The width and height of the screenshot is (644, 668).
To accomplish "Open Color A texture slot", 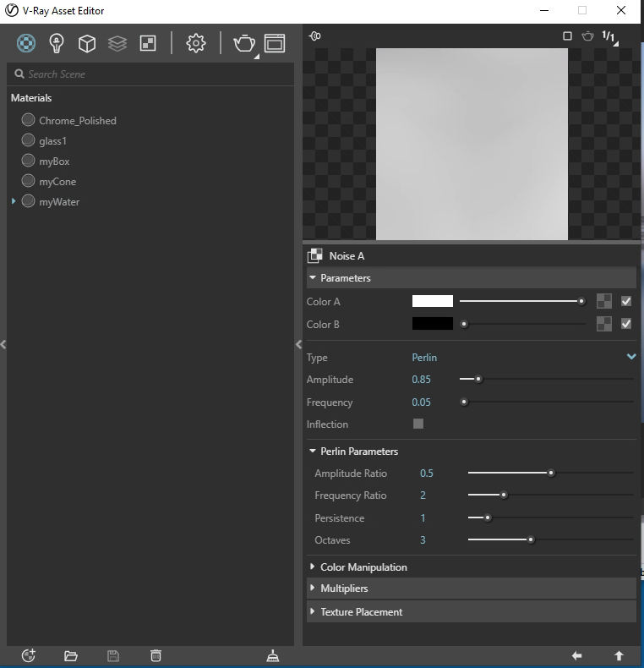I will 604,301.
